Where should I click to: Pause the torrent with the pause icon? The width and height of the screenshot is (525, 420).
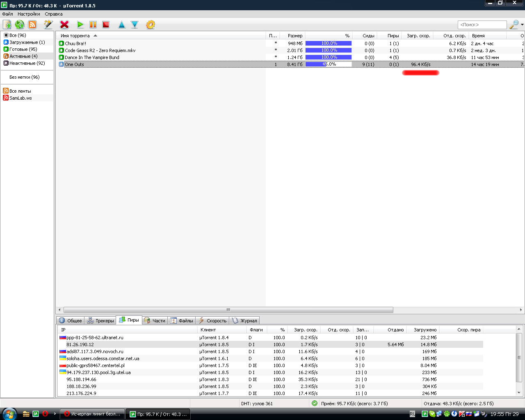coord(93,25)
